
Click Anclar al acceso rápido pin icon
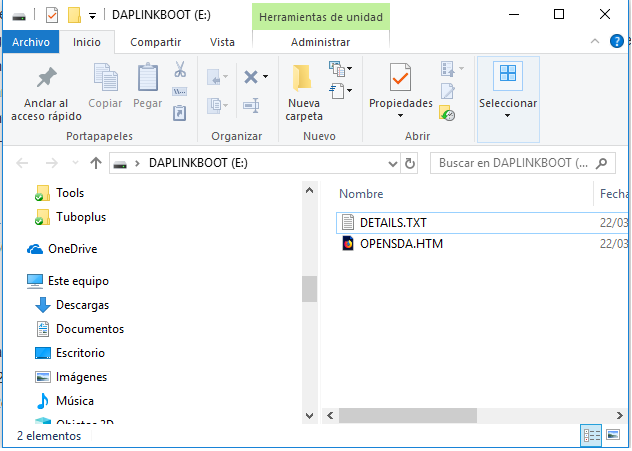coord(47,77)
